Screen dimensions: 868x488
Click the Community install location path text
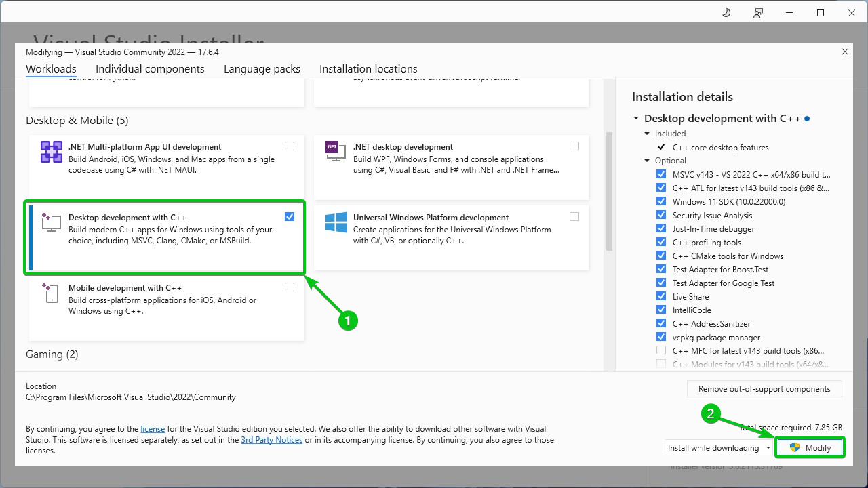pos(131,397)
